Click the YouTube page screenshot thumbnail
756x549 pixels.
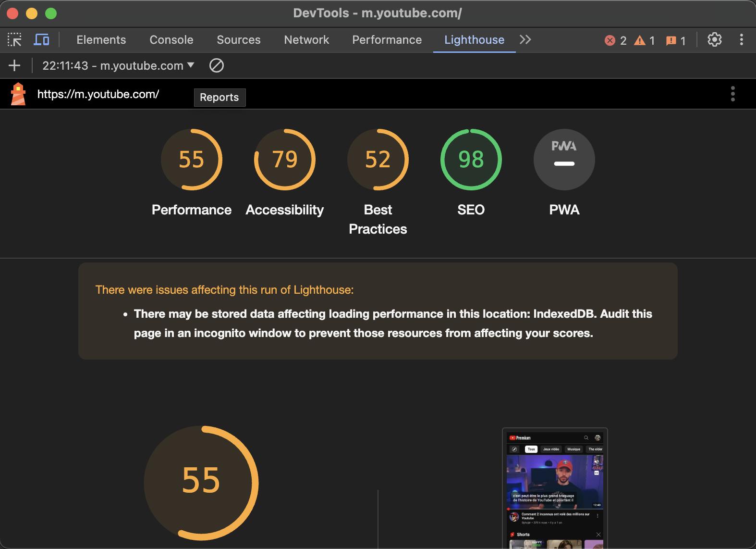(x=555, y=488)
